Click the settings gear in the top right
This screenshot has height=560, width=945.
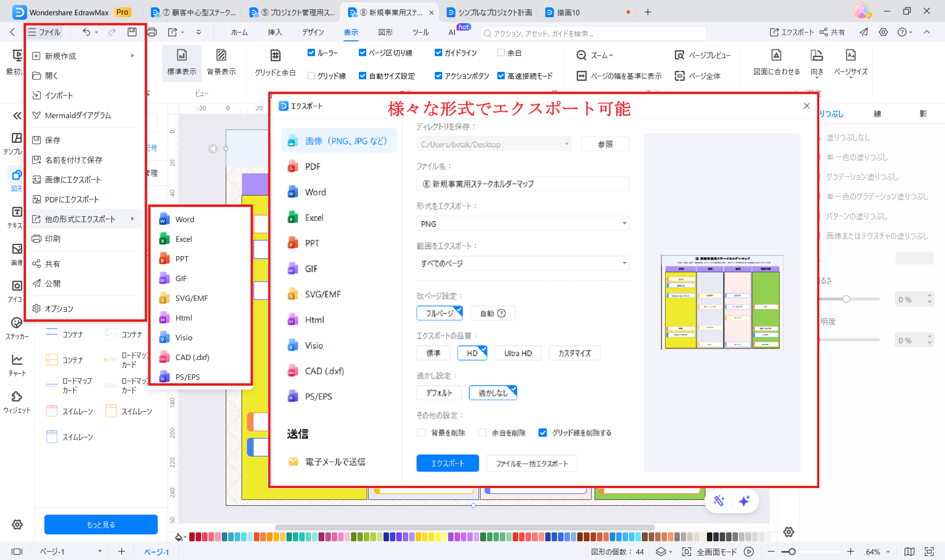[883, 32]
